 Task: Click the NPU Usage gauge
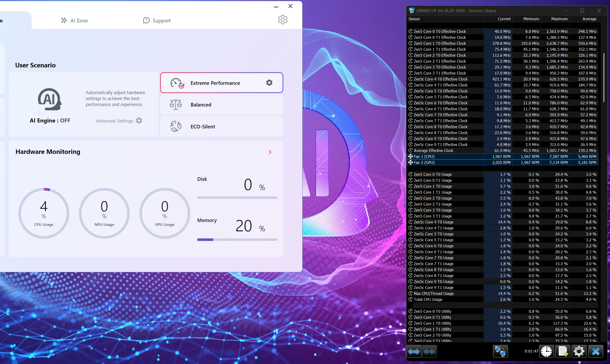[104, 213]
